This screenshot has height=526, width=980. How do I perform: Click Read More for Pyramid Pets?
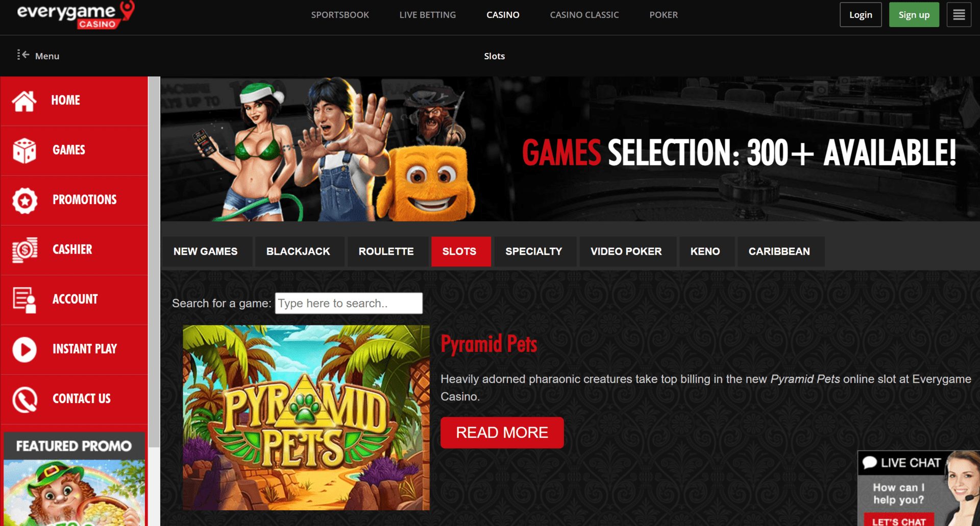[502, 433]
